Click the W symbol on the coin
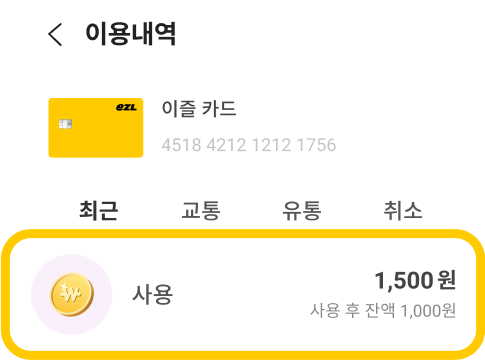485x360 pixels. point(70,293)
